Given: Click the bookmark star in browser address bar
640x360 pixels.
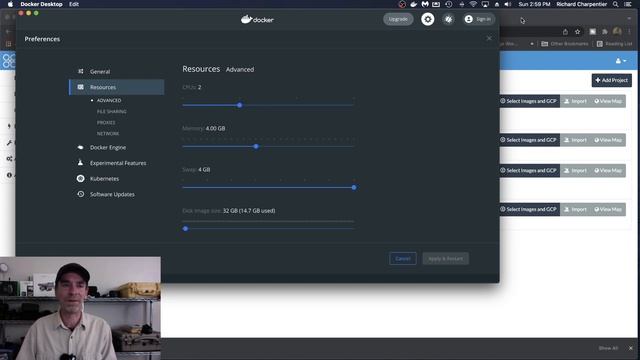Looking at the screenshot, I should pyautogui.click(x=578, y=32).
